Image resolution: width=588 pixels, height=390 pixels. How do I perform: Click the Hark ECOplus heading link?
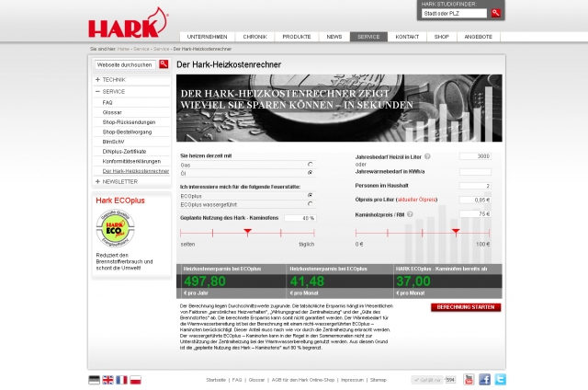click(120, 201)
